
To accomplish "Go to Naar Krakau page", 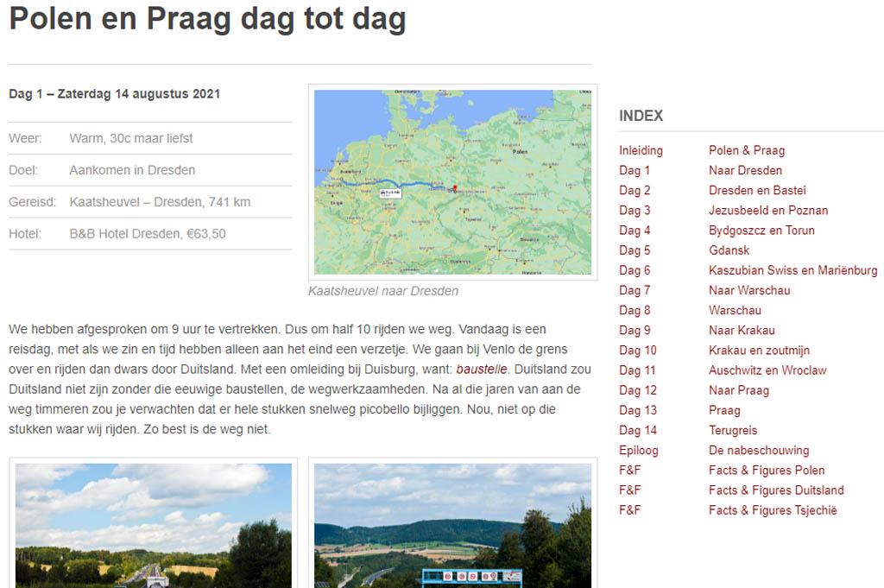I will click(742, 330).
